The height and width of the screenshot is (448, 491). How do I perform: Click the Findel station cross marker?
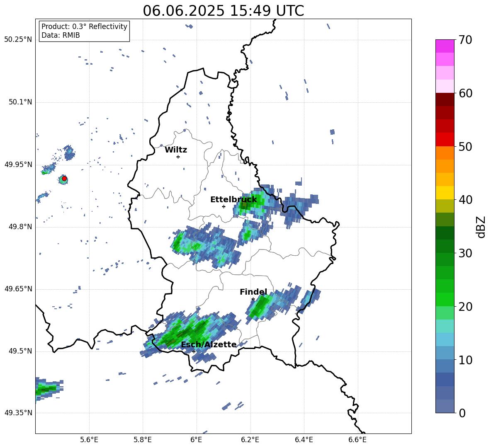253,299
